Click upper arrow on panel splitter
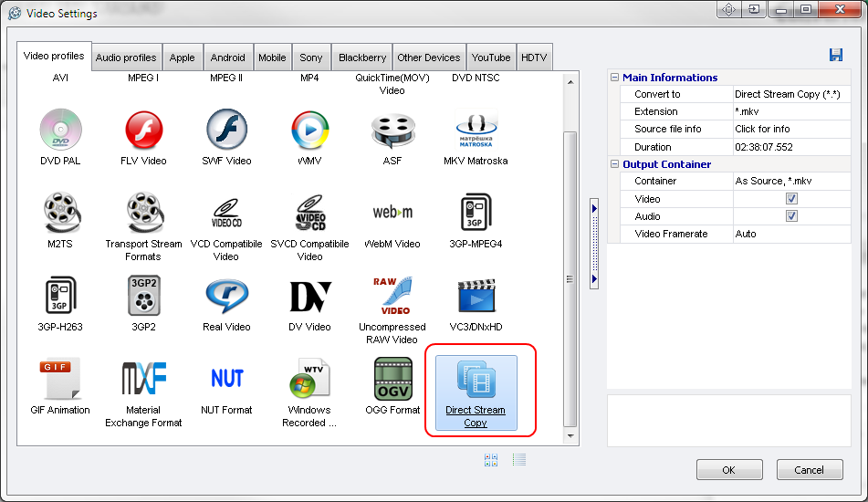The image size is (868, 502). pos(594,209)
